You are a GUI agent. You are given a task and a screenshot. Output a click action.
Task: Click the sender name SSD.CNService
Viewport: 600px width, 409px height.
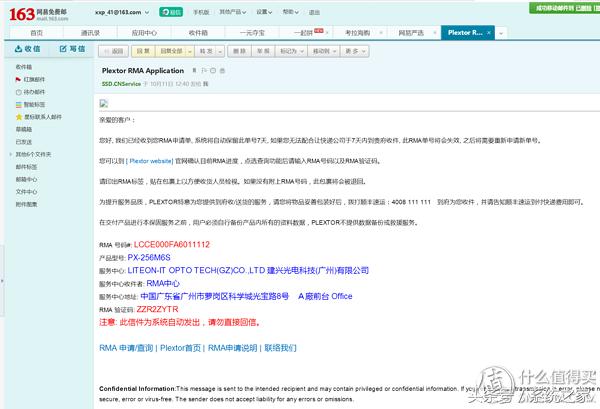121,84
